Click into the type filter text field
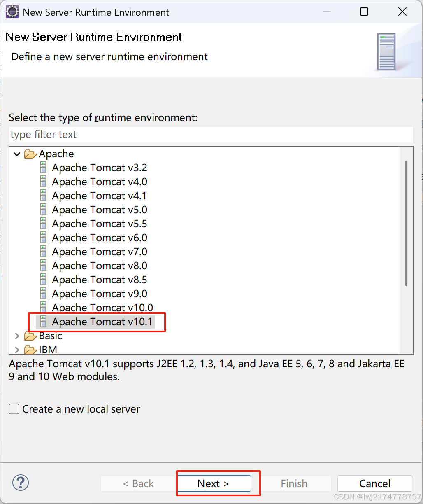The width and height of the screenshot is (423, 504). (x=211, y=135)
